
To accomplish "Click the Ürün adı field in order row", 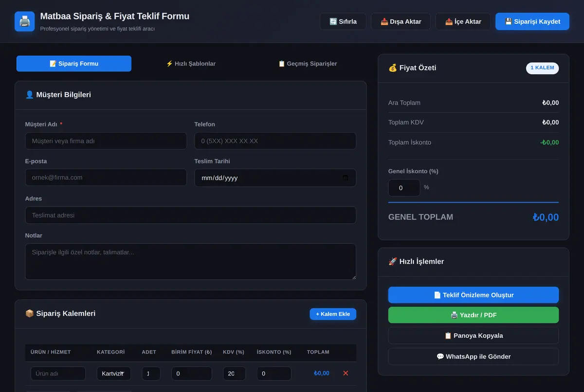I will (x=58, y=374).
